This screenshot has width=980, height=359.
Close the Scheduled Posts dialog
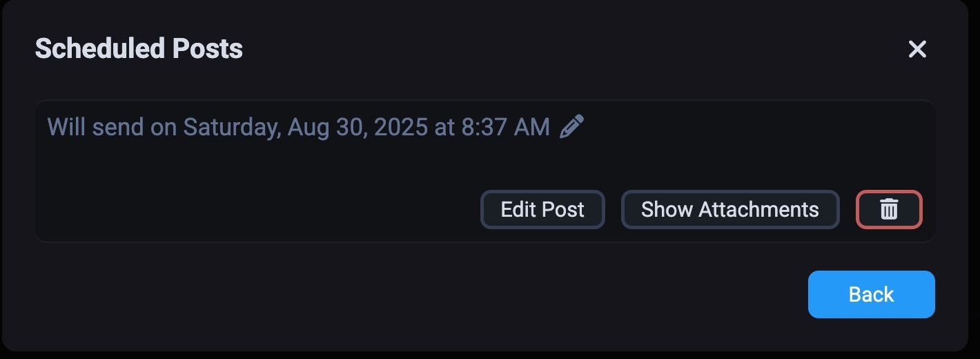pyautogui.click(x=917, y=49)
